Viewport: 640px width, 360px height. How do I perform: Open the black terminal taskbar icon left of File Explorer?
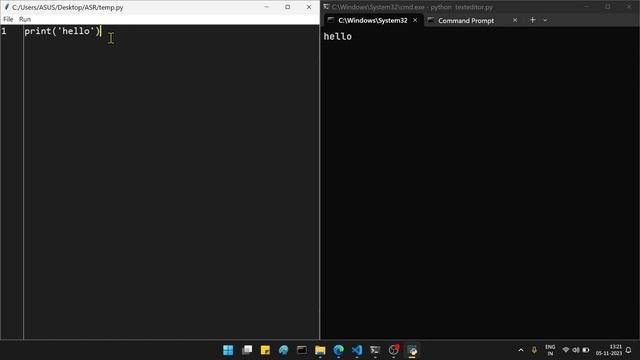302,350
